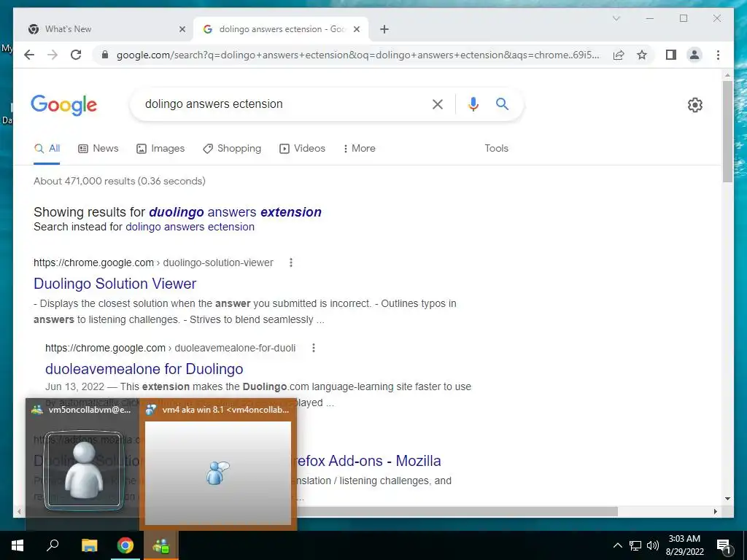Open Google settings gear

[695, 105]
